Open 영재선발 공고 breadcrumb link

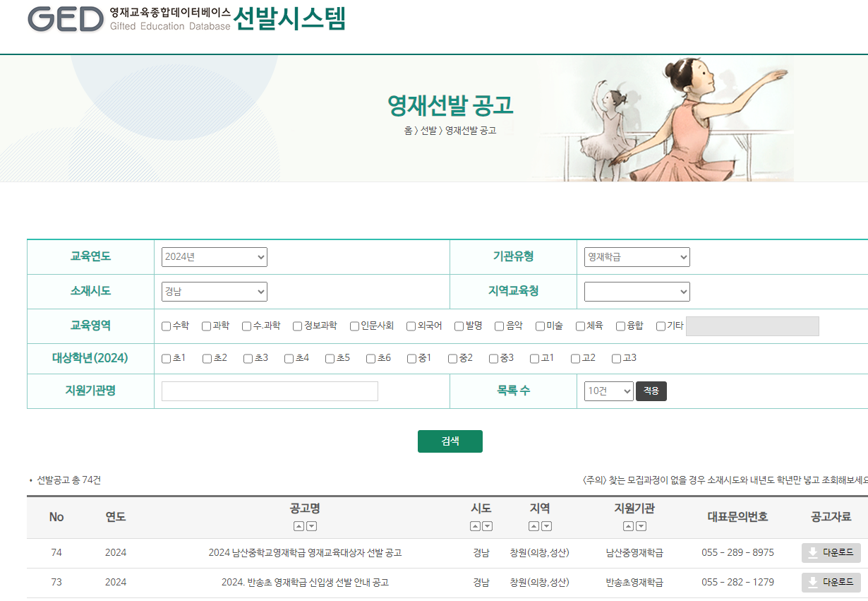[471, 131]
